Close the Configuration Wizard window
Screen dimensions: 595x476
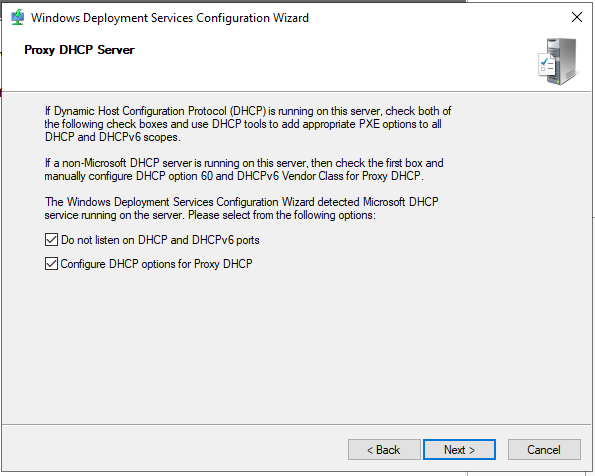[577, 17]
